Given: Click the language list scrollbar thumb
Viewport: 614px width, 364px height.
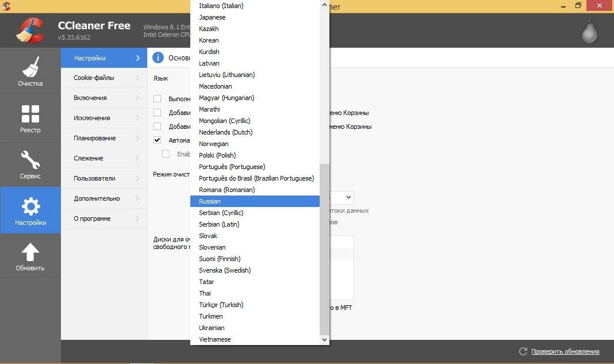Looking at the screenshot, I should [324, 249].
